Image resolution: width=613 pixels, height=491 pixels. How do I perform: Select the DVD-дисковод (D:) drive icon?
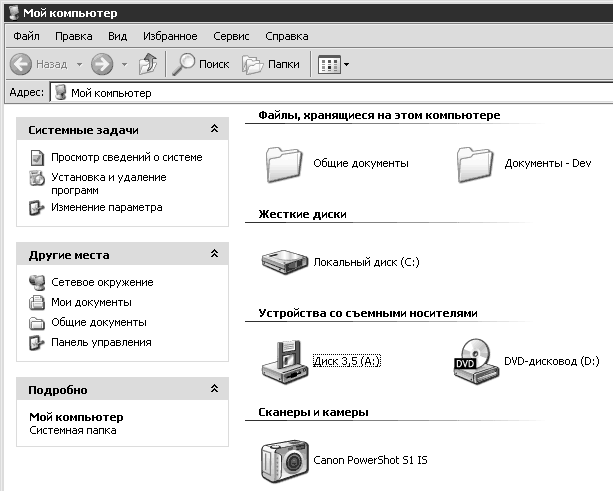477,361
